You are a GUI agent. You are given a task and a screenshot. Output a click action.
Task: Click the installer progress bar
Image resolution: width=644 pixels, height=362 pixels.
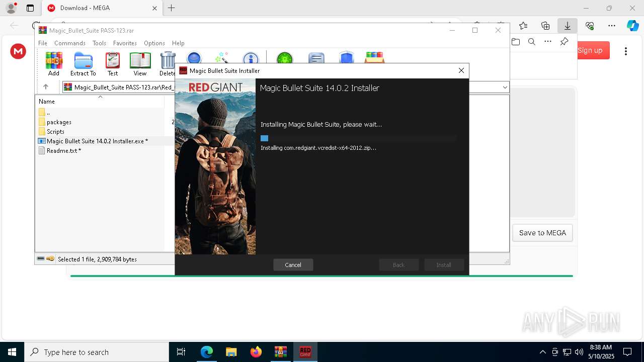coord(358,138)
